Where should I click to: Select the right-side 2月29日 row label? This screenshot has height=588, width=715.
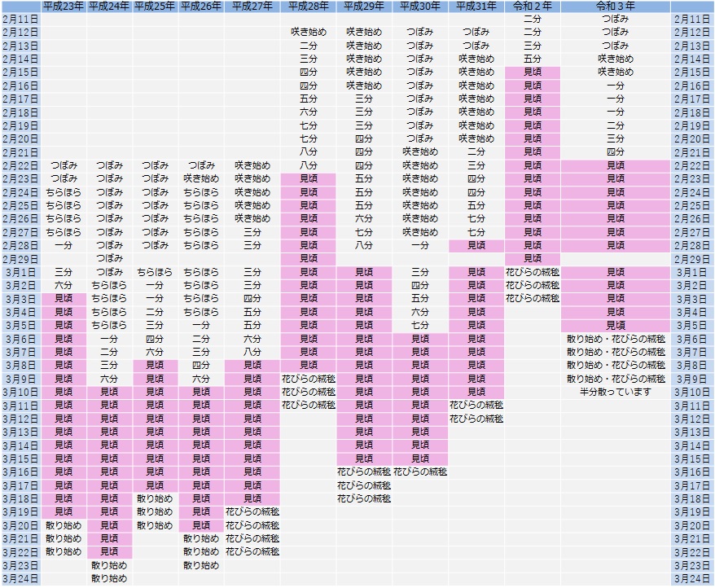tap(693, 259)
